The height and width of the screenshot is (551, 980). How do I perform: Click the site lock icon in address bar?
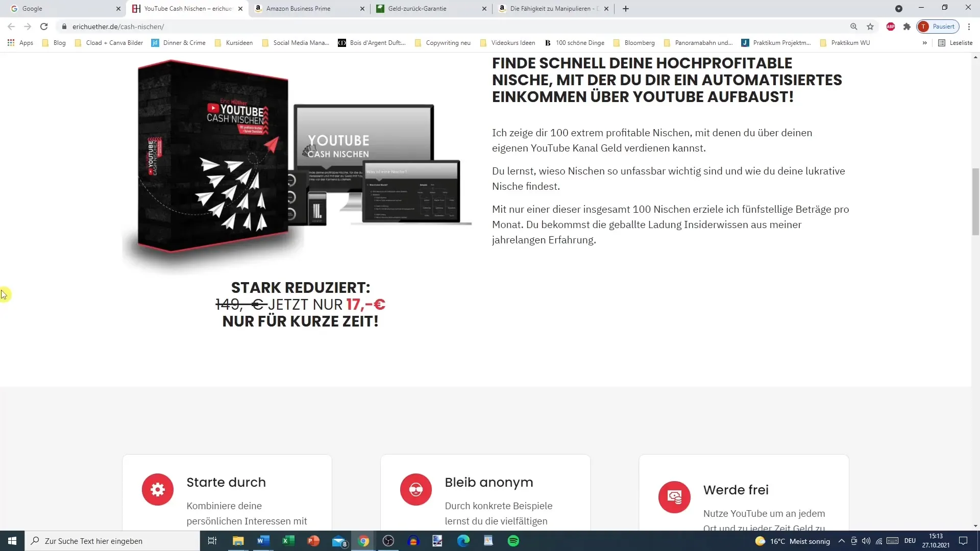click(x=64, y=27)
